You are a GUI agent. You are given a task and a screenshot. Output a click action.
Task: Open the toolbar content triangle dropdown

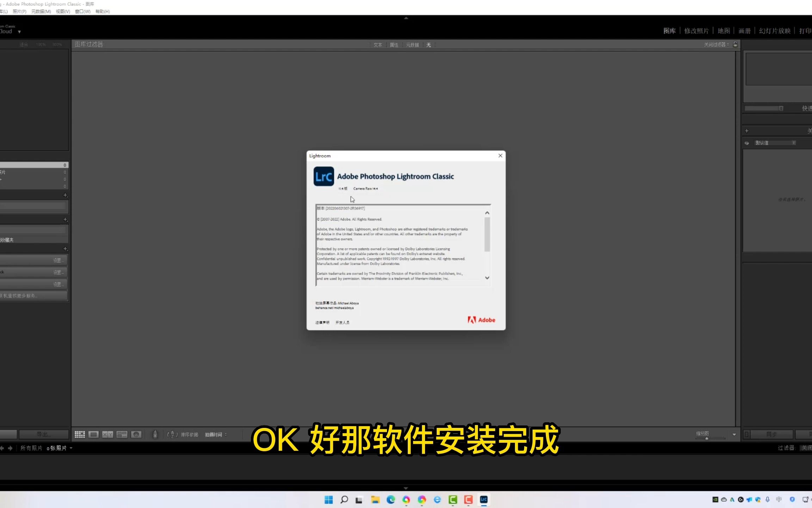pyautogui.click(x=734, y=435)
